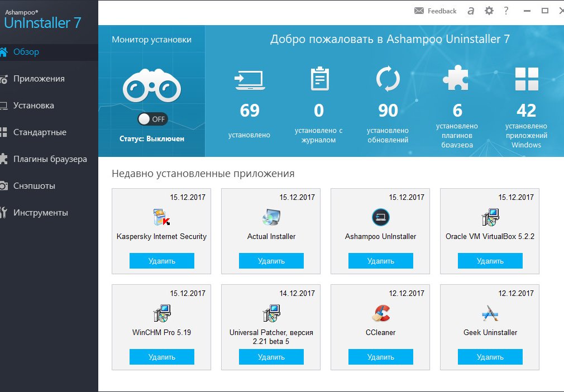Click the Монитор установки heading
564x392 pixels.
[151, 40]
